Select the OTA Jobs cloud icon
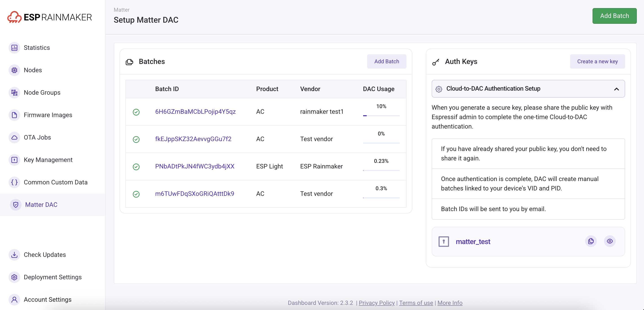644x310 pixels. (x=14, y=137)
